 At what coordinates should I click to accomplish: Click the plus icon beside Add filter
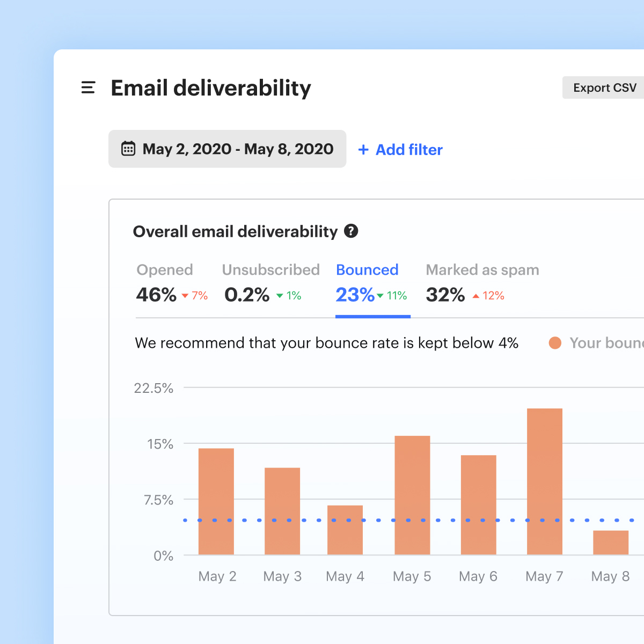tap(363, 150)
